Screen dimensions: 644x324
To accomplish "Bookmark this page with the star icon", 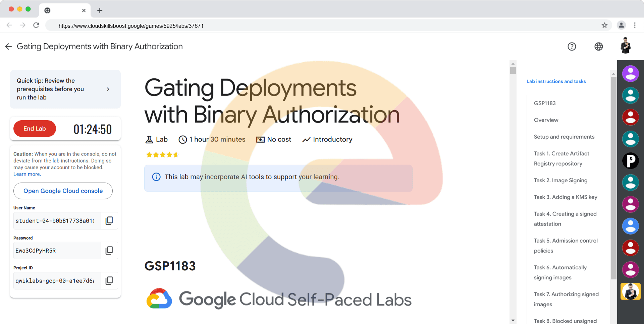I will coord(604,25).
